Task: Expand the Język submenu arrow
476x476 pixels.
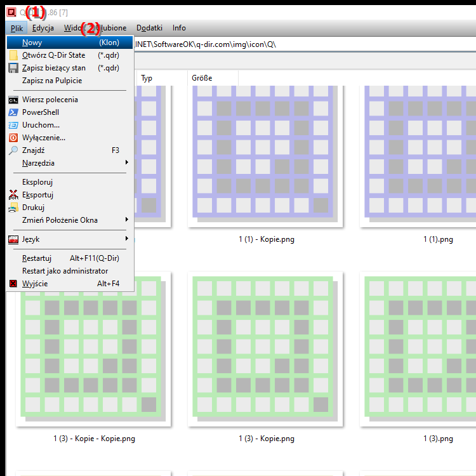Action: 127,239
